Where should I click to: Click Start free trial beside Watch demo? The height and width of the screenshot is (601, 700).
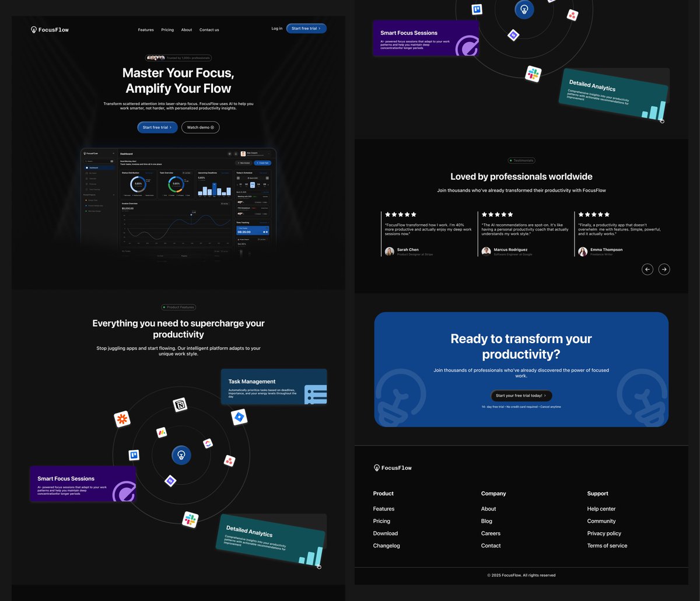(x=157, y=127)
